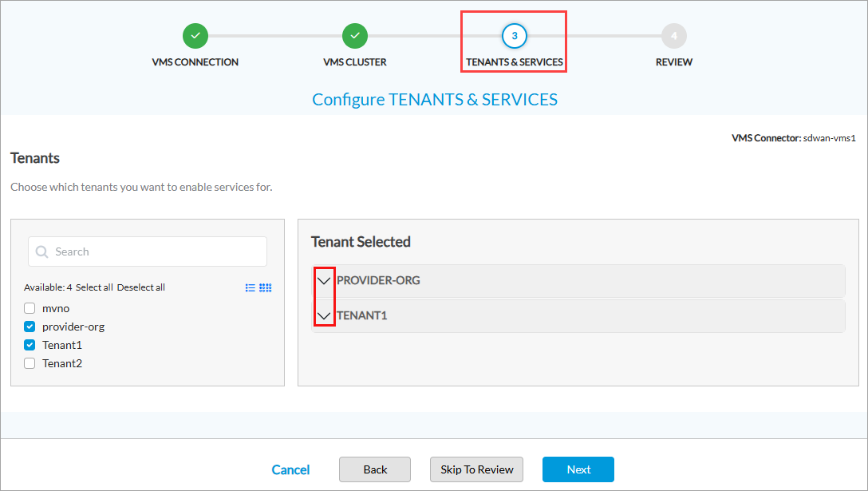Click the VMS CLUSTER completed step circle
This screenshot has height=491, width=868.
(355, 35)
